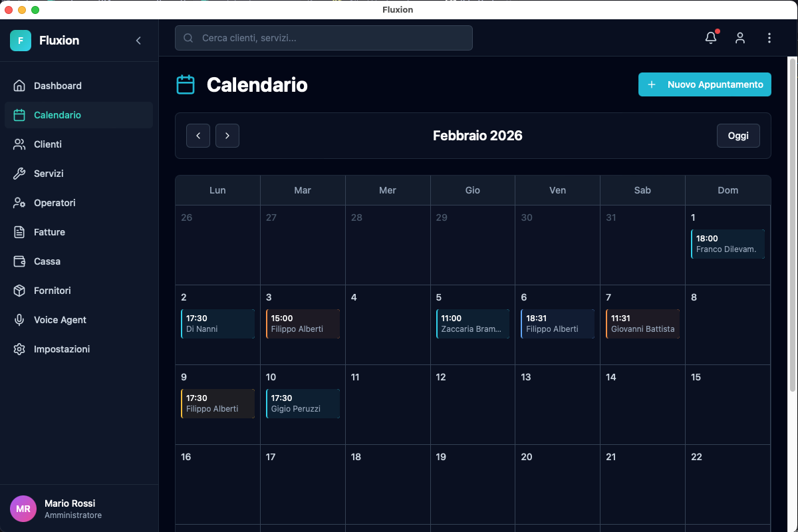Go to the Operatori section

click(x=53, y=202)
